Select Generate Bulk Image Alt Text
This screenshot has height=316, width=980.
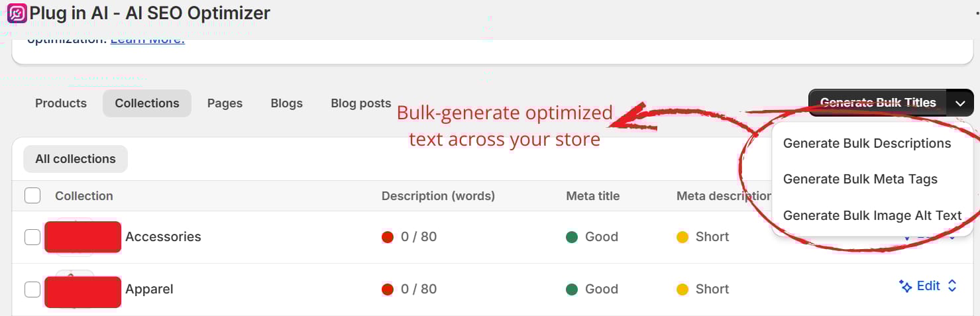point(872,215)
